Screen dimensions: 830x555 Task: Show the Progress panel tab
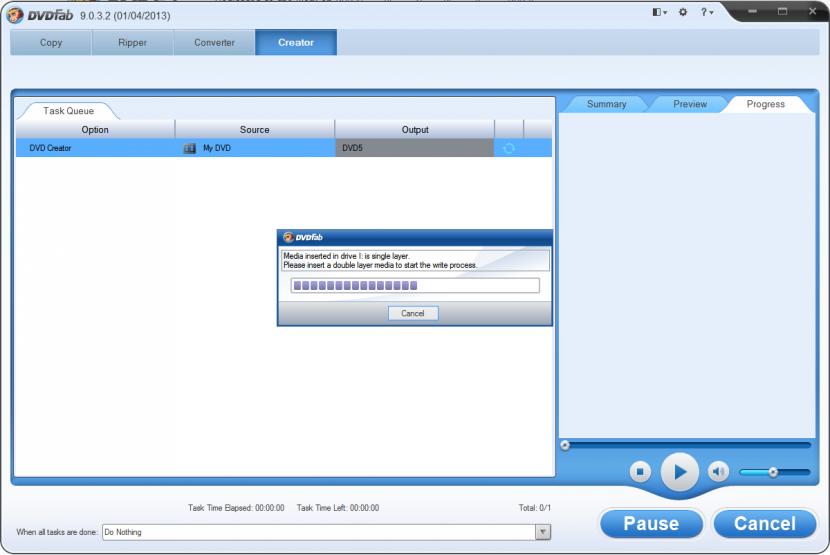(765, 104)
